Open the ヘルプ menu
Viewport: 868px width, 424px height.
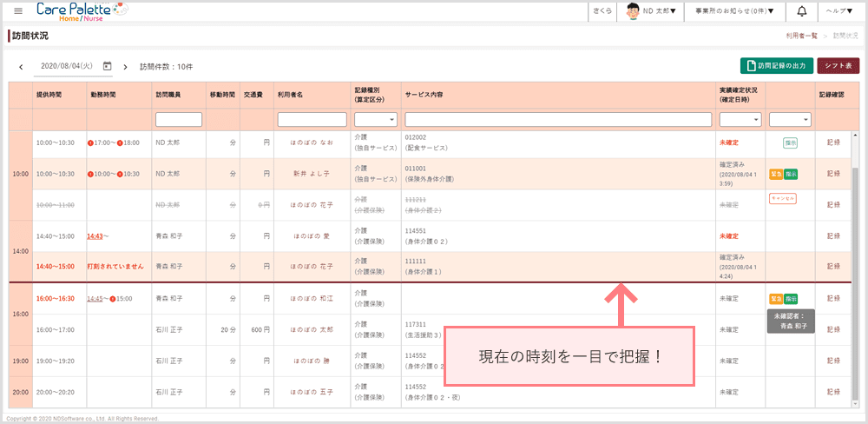(x=838, y=10)
